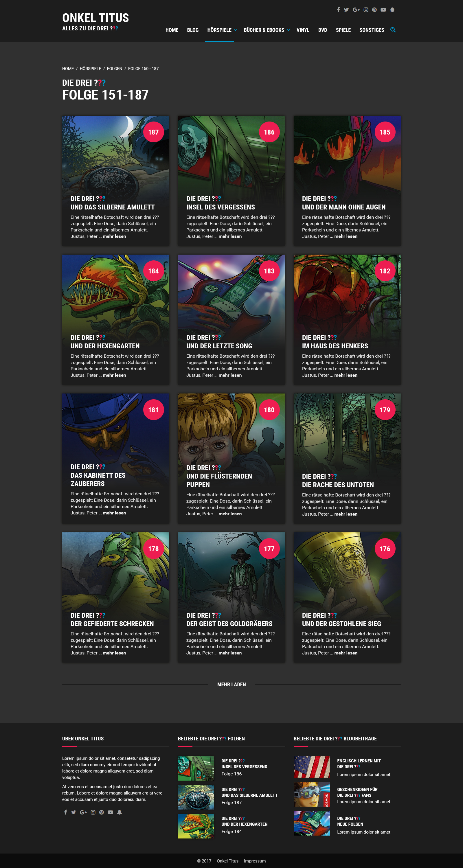
Task: Open the YouTube icon in header
Action: 383,10
